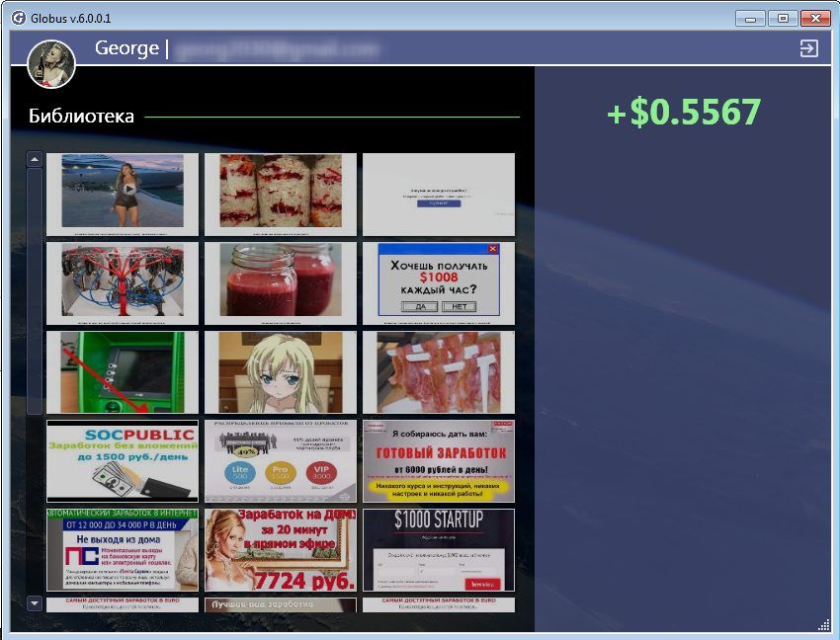Open George's profile avatar
The width and height of the screenshot is (840, 640).
(x=51, y=64)
